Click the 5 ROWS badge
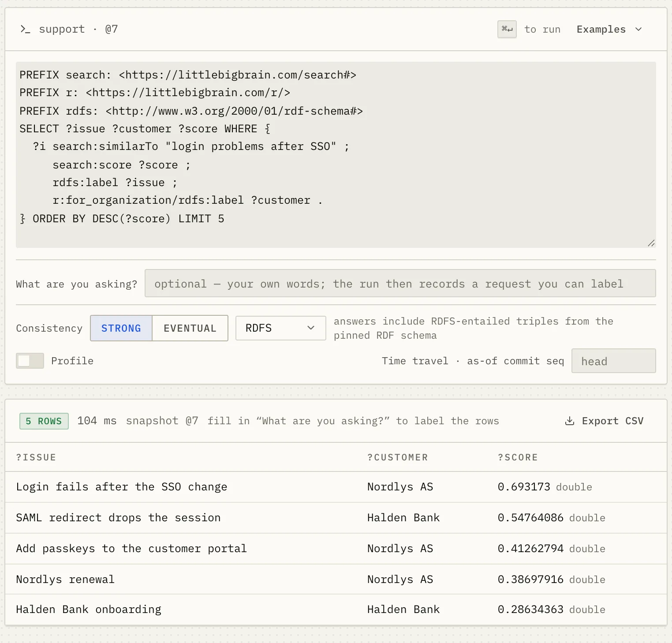This screenshot has height=643, width=672. click(44, 421)
